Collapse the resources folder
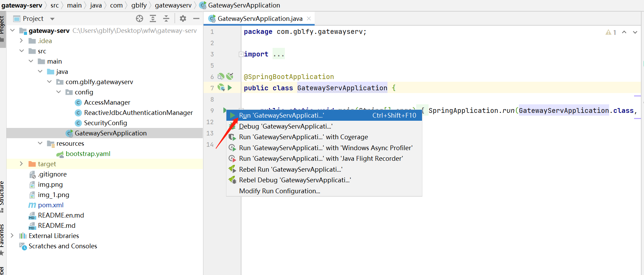Viewport: 644px width, 275px height. click(x=40, y=143)
